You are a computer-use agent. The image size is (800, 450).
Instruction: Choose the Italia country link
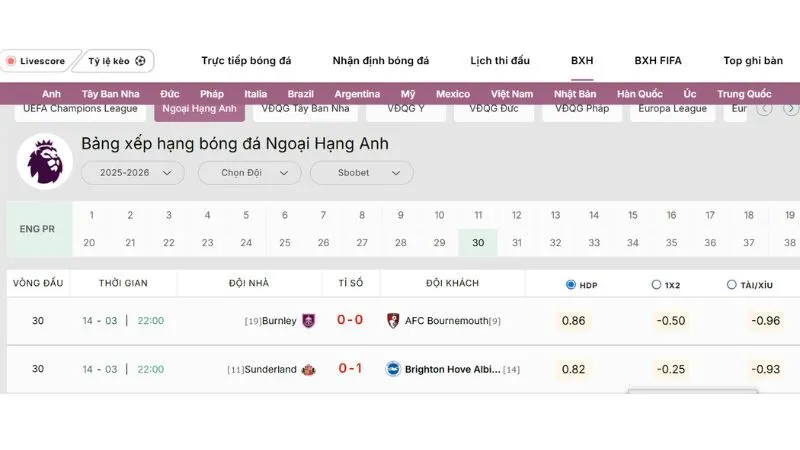tap(255, 94)
